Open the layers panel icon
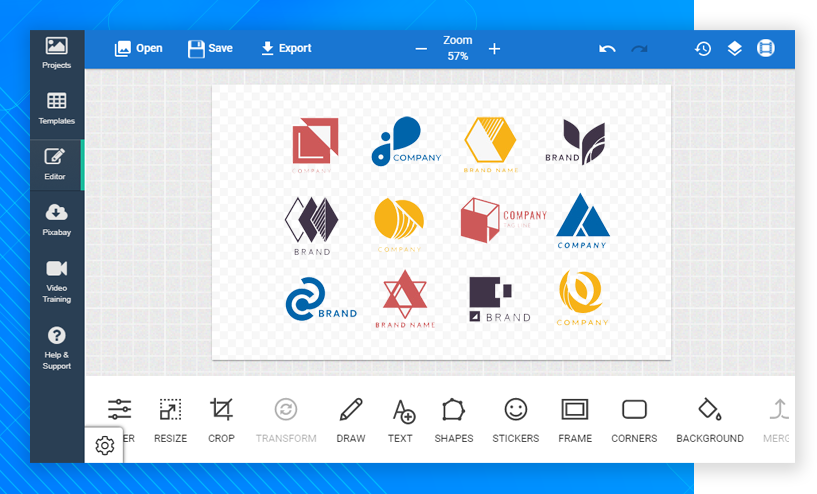 point(734,48)
